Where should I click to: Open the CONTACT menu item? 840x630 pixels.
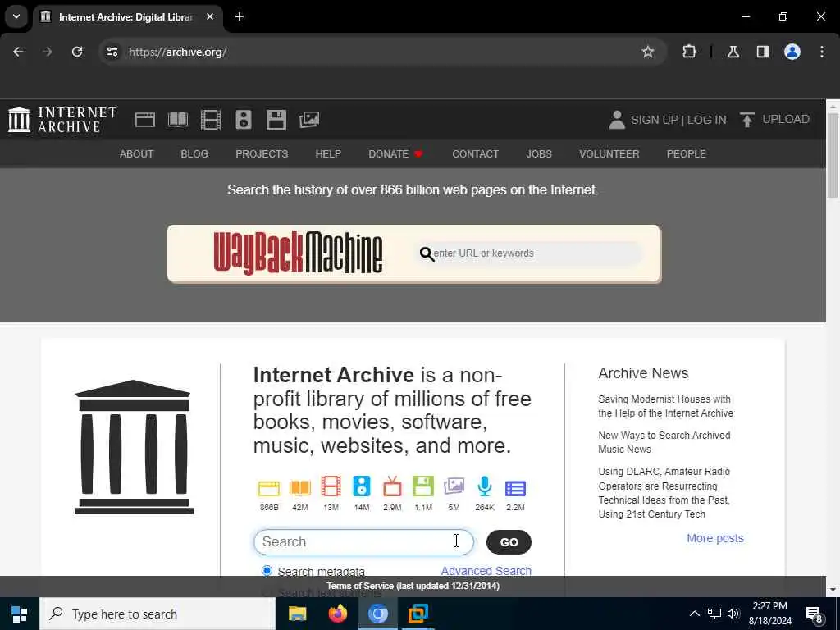coord(475,153)
